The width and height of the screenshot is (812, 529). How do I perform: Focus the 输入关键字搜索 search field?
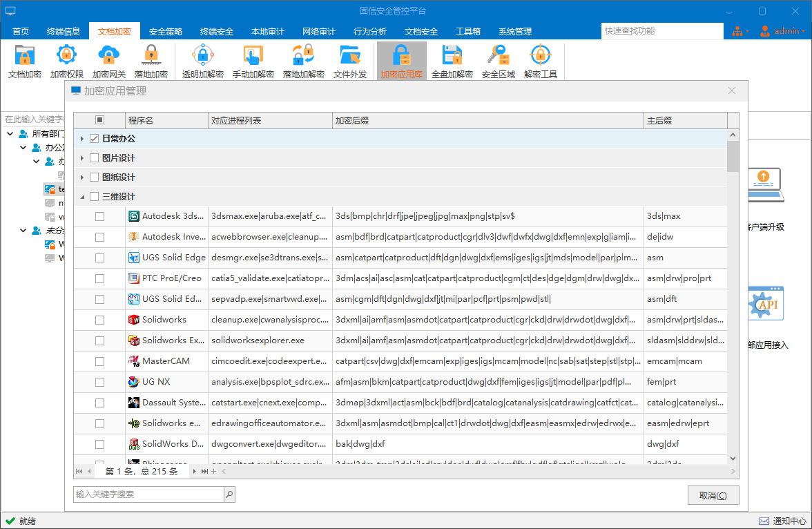tap(148, 494)
